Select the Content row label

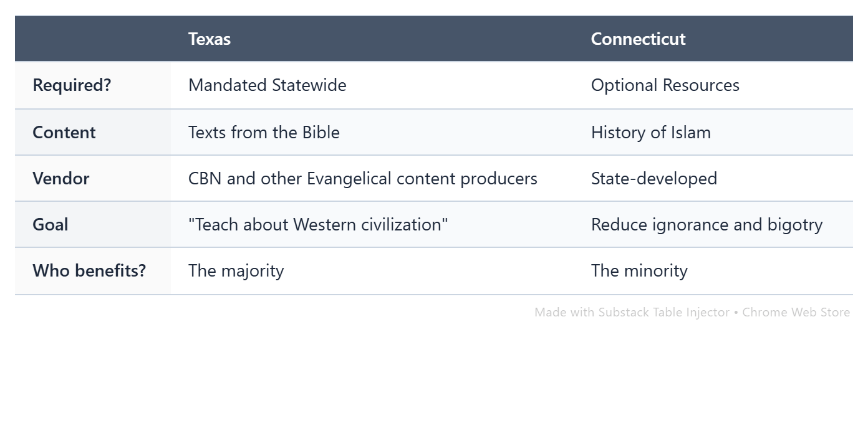coord(64,132)
